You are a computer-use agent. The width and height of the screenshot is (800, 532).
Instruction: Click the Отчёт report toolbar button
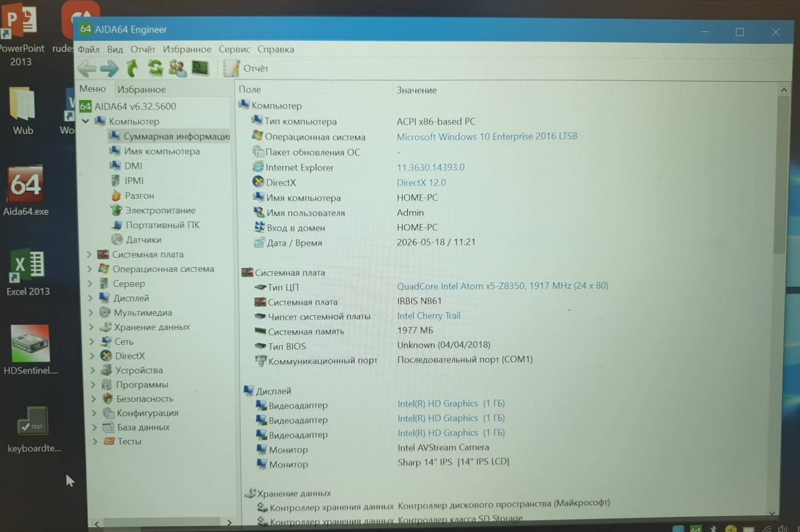pos(246,68)
